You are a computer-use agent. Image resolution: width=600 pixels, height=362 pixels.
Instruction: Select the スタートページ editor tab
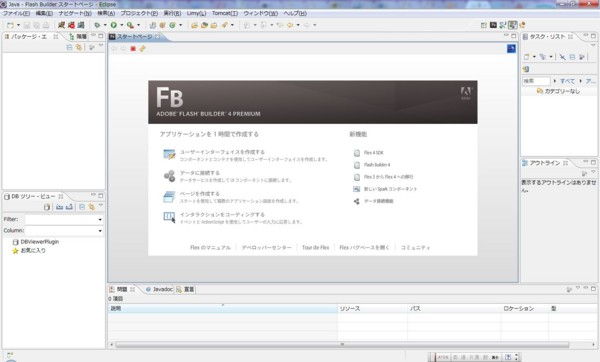134,37
